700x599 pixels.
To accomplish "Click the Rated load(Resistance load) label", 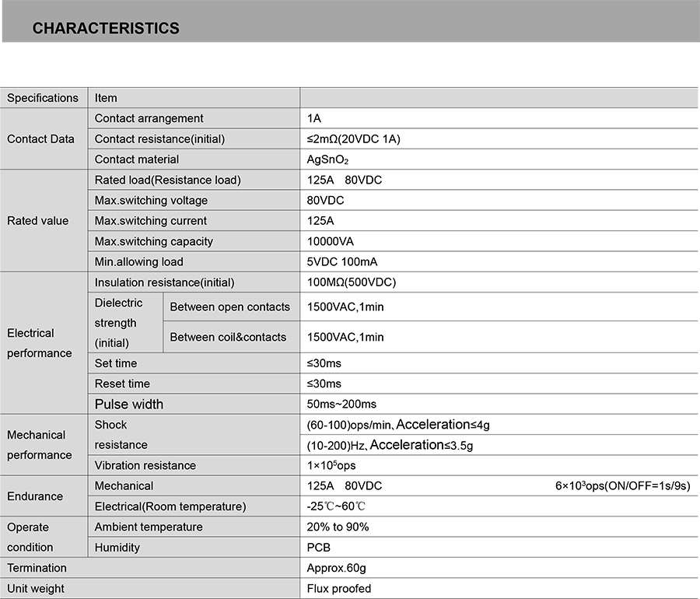I will (x=167, y=180).
